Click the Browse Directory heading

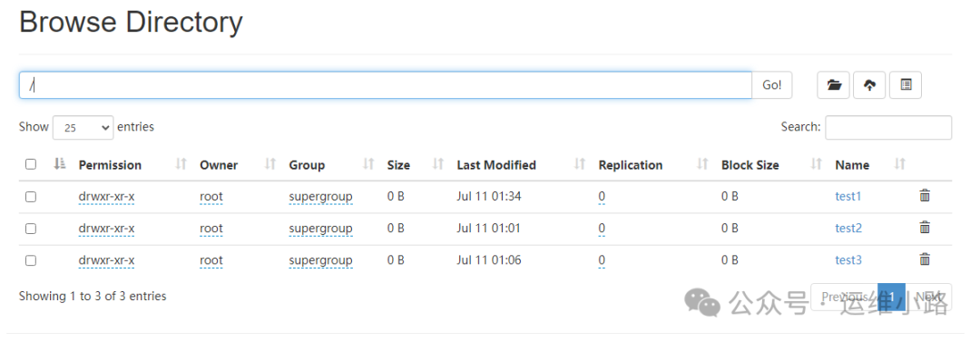[x=131, y=23]
